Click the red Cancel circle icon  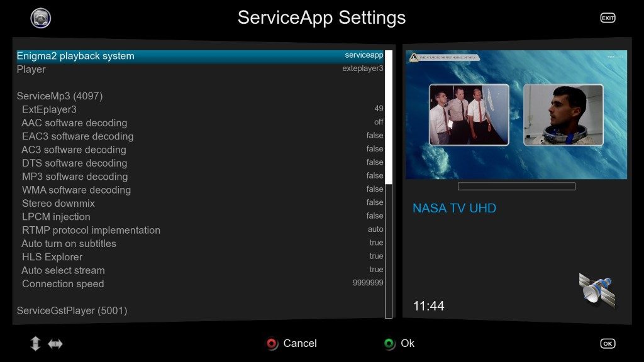pos(272,344)
